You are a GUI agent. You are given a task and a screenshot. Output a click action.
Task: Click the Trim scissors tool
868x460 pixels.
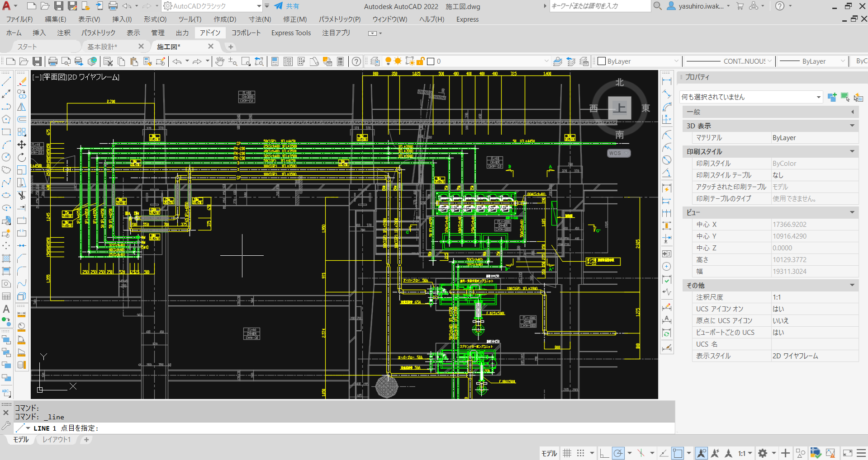tap(22, 195)
